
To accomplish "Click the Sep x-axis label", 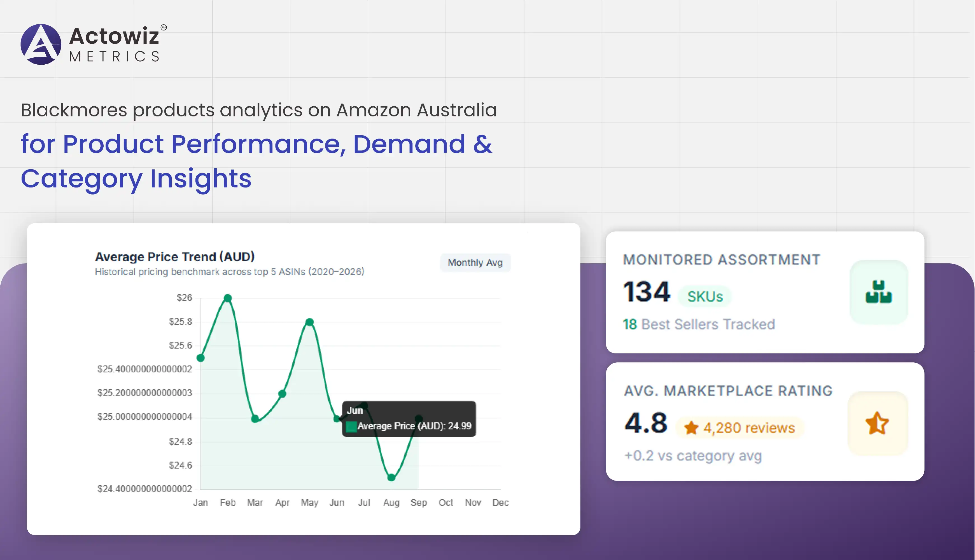I will (x=419, y=503).
